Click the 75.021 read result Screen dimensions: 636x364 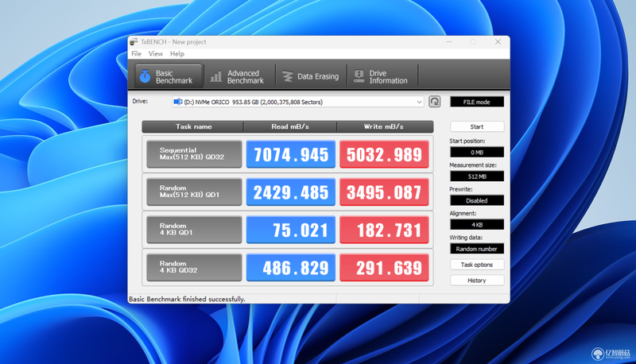[x=291, y=230]
